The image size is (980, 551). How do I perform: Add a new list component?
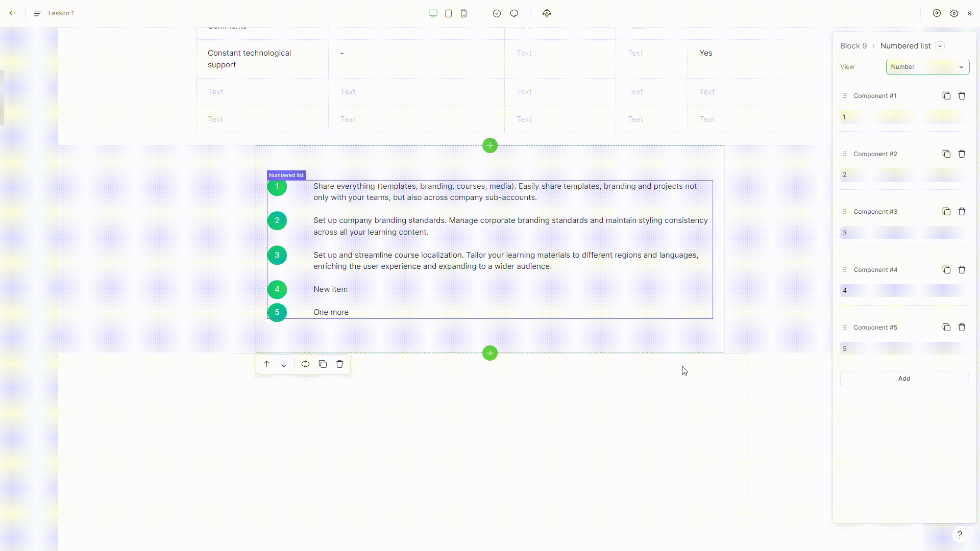click(904, 379)
